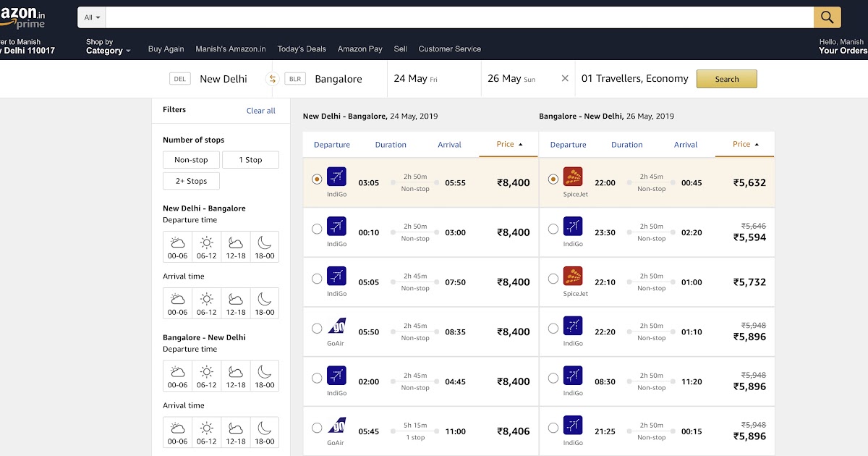This screenshot has height=456, width=868.
Task: Select 12-18 under New Delhi - Bangalore Arrival time
Action: [236, 303]
